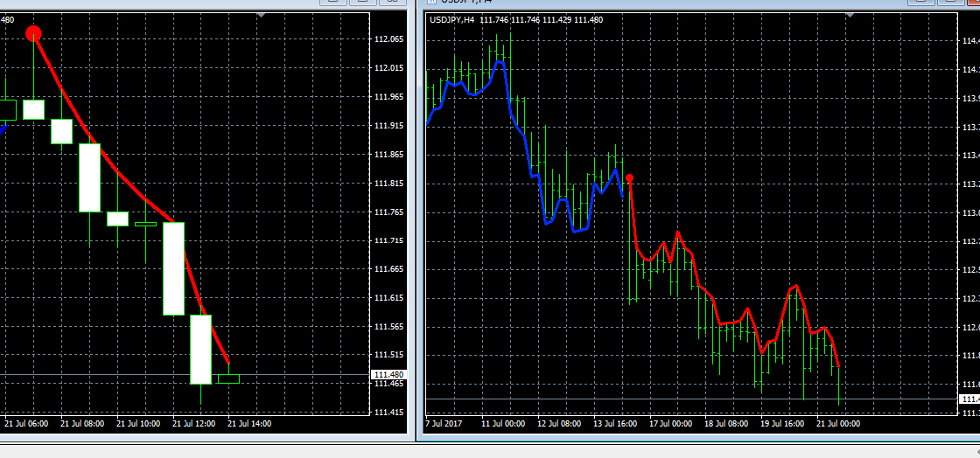Viewport: 980px width, 458px height.
Task: Click the 21 Jul 08:00 time label
Action: coord(82,424)
